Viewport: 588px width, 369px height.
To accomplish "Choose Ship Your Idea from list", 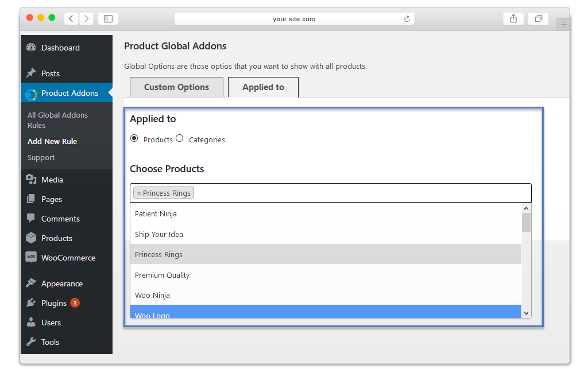I will tap(326, 234).
